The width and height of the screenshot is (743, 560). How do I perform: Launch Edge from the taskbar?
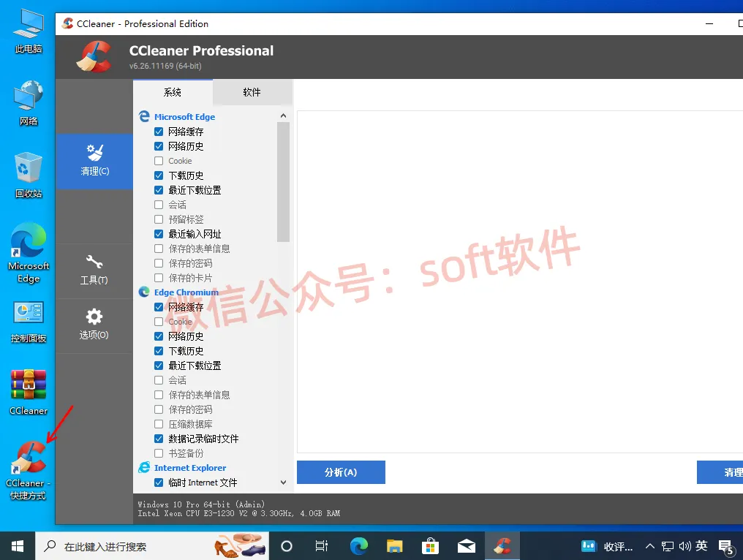pos(359,546)
